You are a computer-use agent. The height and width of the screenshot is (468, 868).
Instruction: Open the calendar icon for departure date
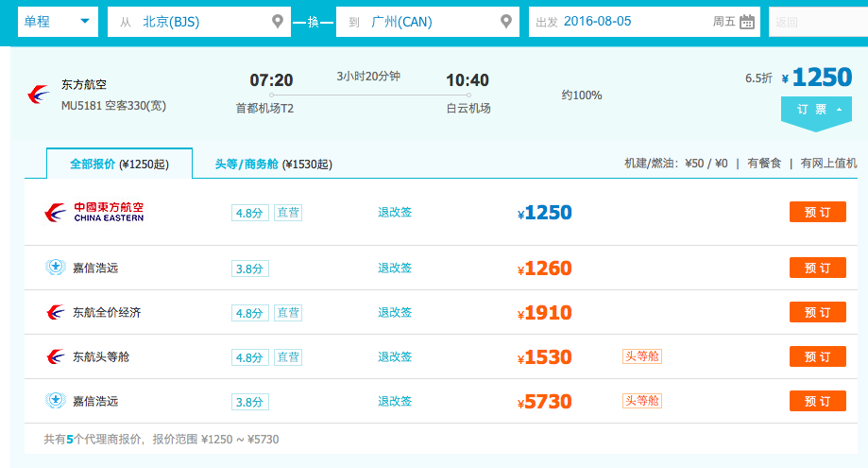pos(747,22)
